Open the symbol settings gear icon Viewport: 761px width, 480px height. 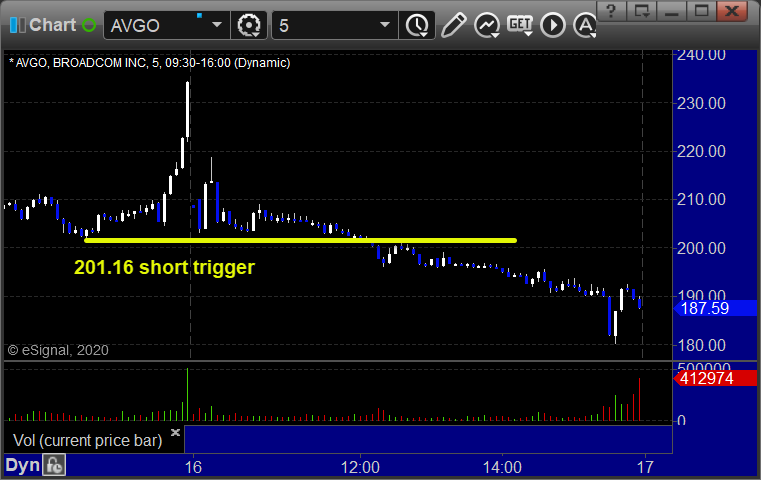click(x=249, y=25)
